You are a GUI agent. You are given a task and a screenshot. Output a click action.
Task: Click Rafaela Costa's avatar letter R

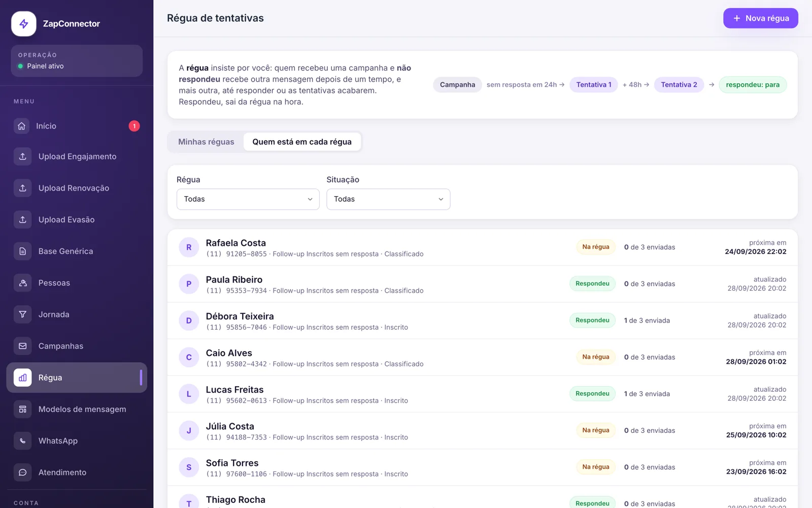(x=189, y=247)
